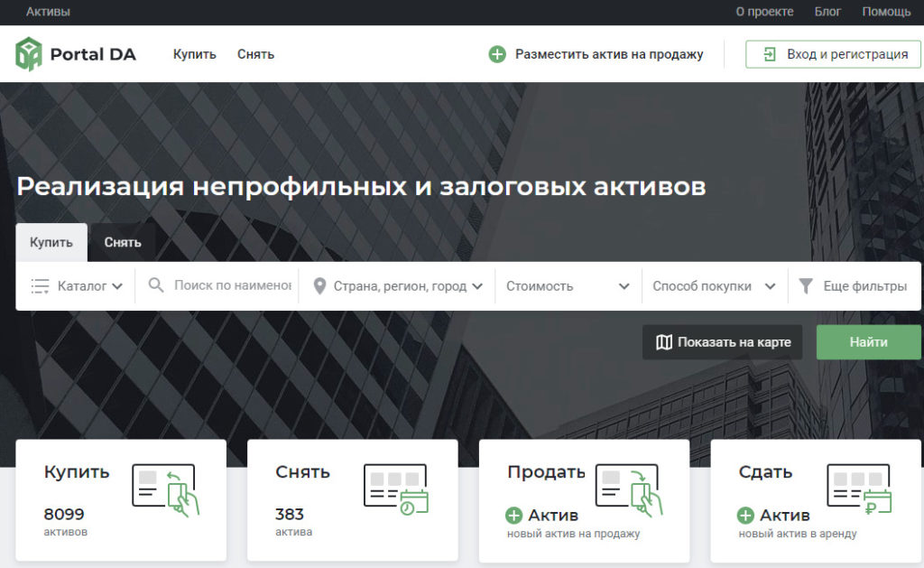Click the 383 count text

click(x=290, y=515)
